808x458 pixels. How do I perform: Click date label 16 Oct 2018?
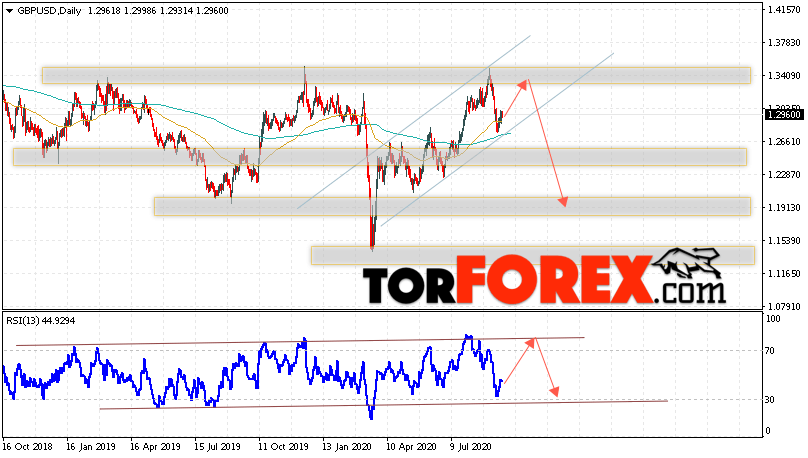27,446
